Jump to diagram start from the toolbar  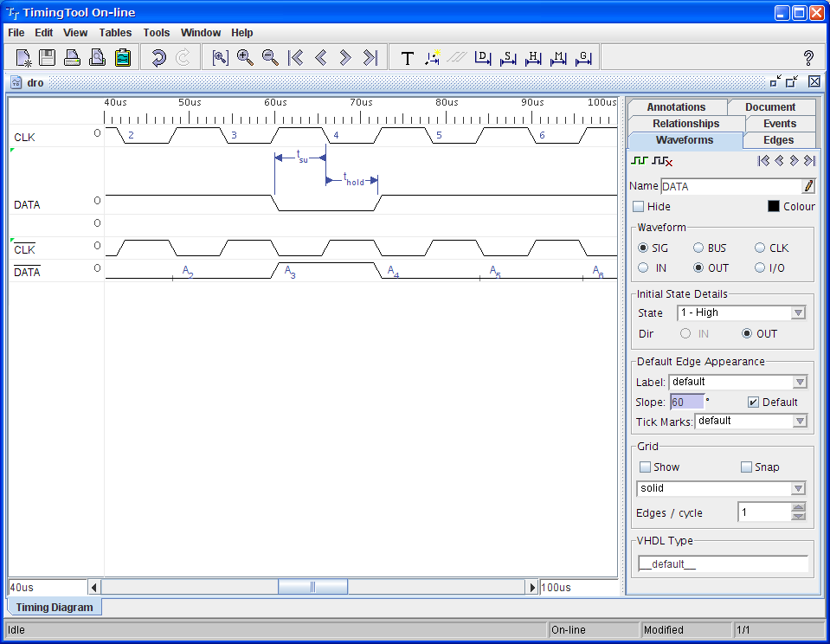point(295,58)
